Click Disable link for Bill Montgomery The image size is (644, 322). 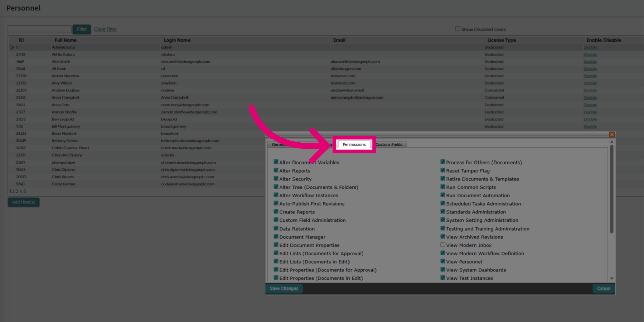click(x=590, y=126)
